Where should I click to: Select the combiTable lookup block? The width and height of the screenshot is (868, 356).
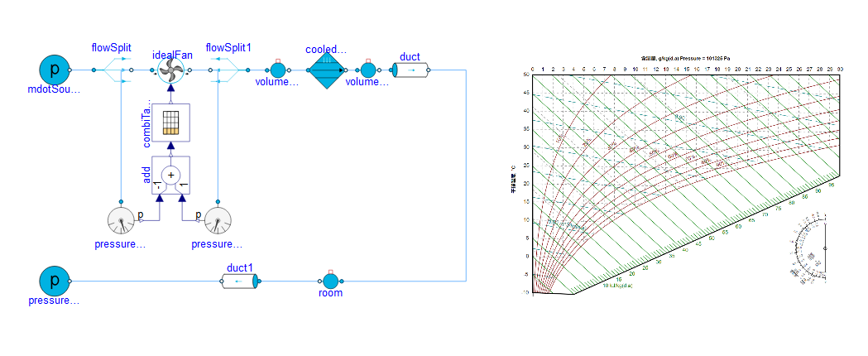[x=171, y=122]
